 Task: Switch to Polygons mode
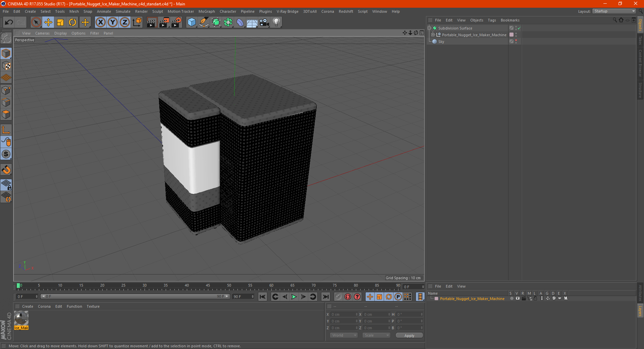[x=6, y=114]
